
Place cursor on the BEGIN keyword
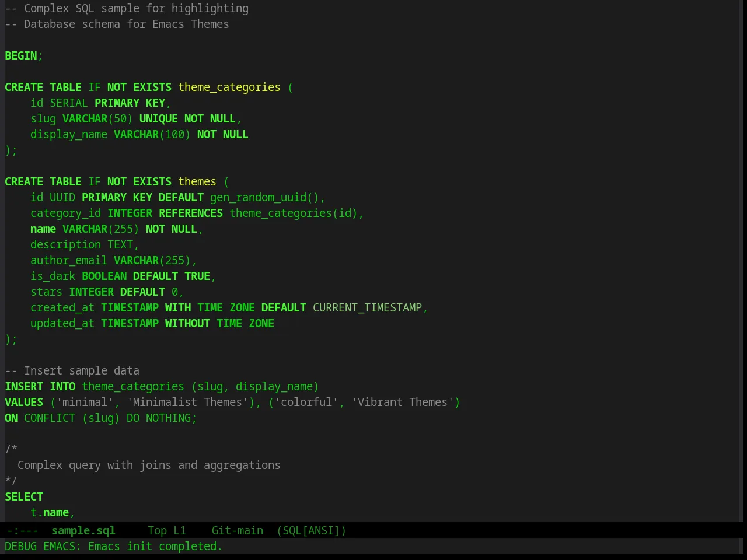tap(21, 55)
